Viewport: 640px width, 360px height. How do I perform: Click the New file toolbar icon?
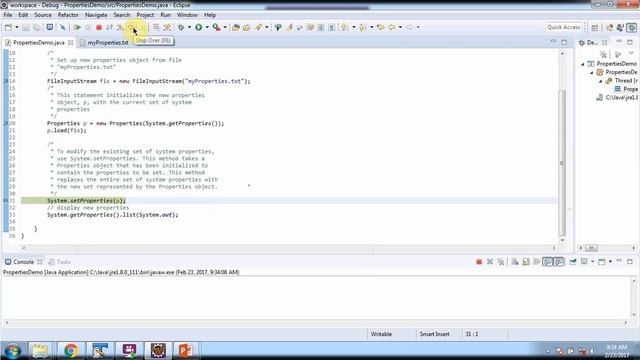coord(8,27)
